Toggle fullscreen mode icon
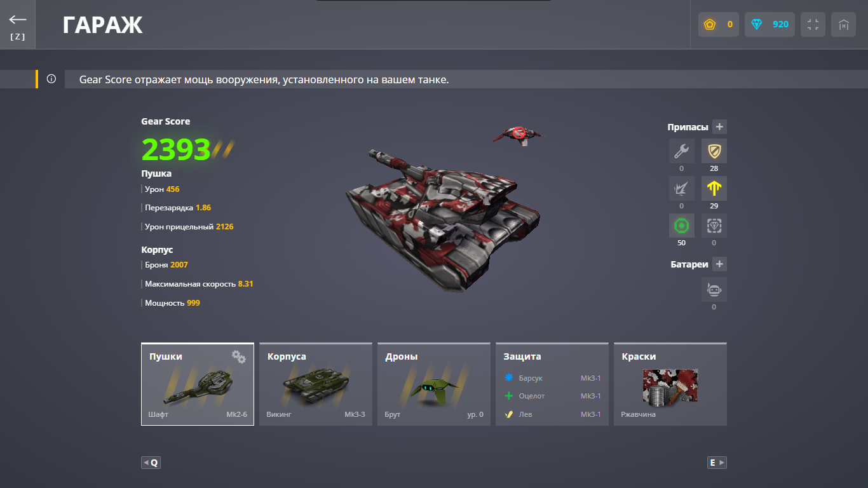This screenshot has height=488, width=868. pos(813,25)
